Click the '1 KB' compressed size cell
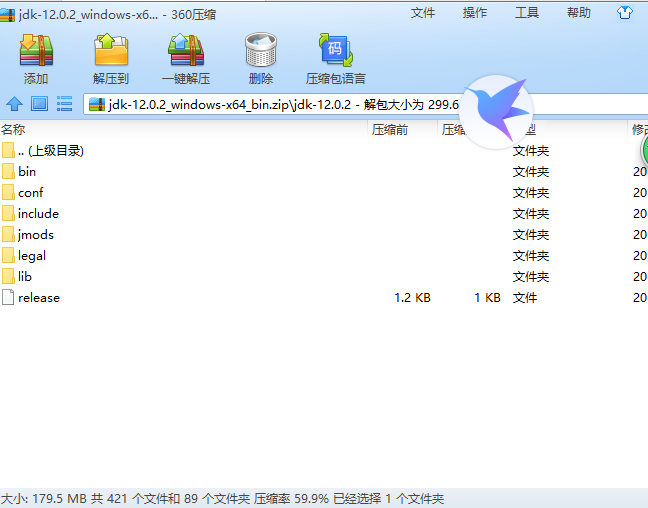The image size is (648, 508). coord(487,298)
